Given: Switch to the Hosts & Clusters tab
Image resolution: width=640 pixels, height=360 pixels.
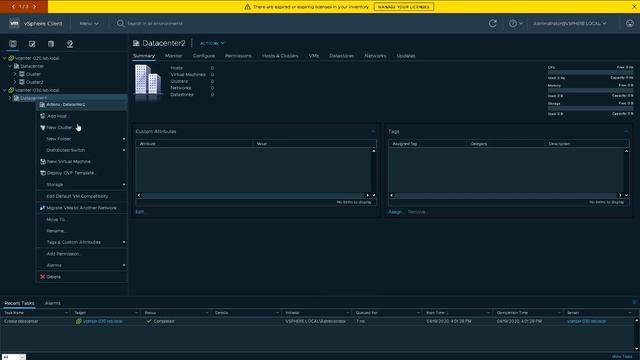Looking at the screenshot, I should click(x=280, y=56).
